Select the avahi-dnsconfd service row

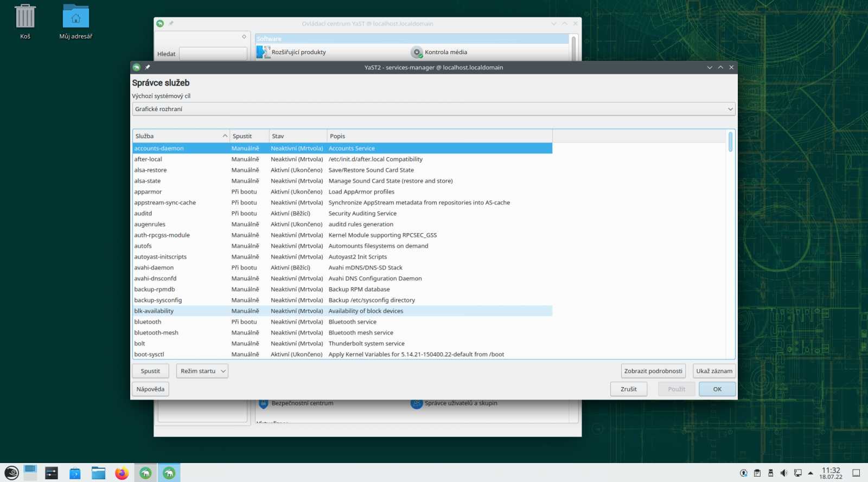pos(342,278)
